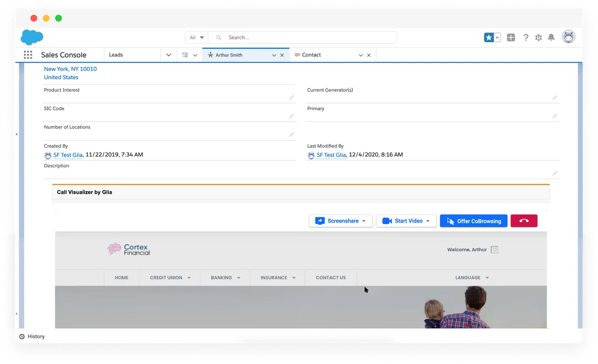Click the macOS red close window button
Viewport: 598px width, 364px height.
point(34,18)
